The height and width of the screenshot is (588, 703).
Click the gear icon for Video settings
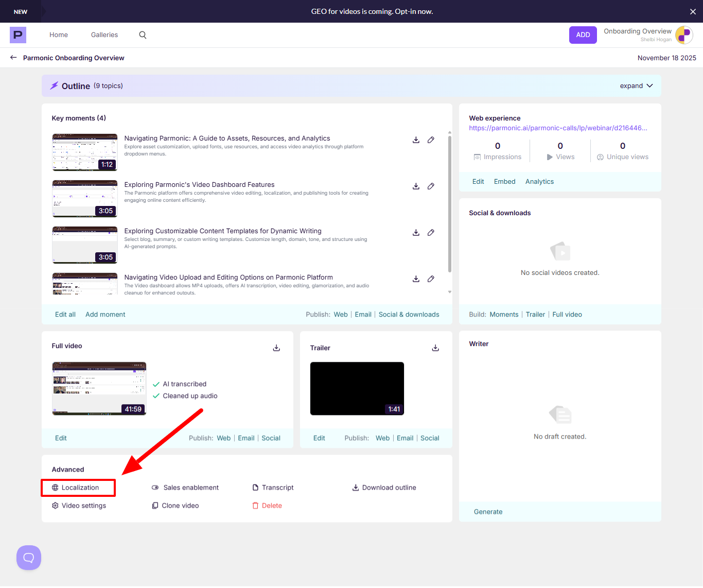55,506
